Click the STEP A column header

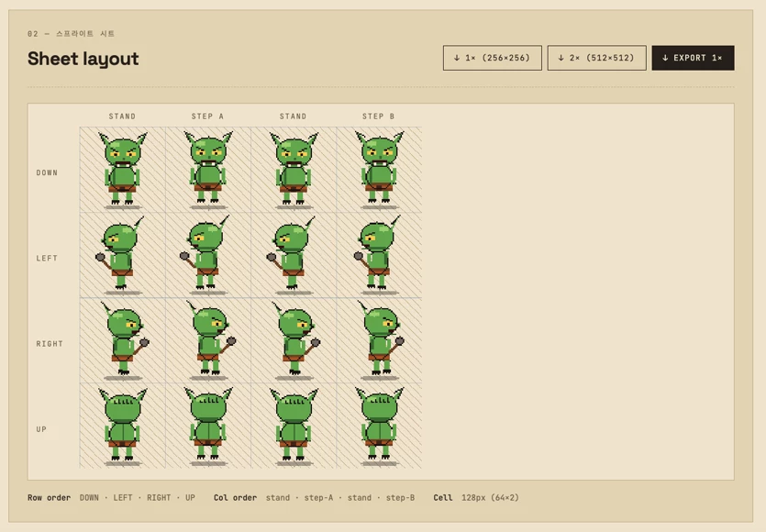click(207, 116)
